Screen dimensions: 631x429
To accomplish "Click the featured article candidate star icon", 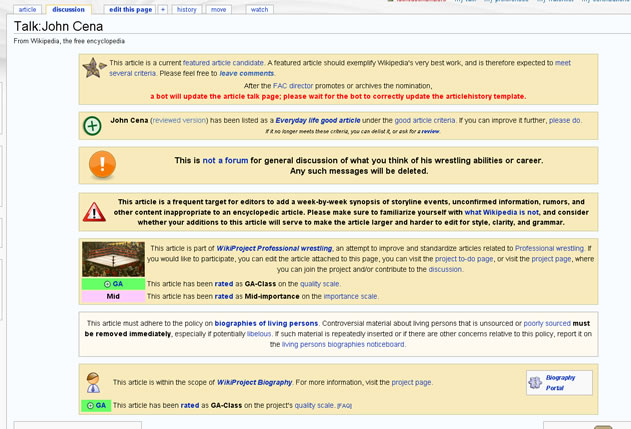I will [x=94, y=68].
